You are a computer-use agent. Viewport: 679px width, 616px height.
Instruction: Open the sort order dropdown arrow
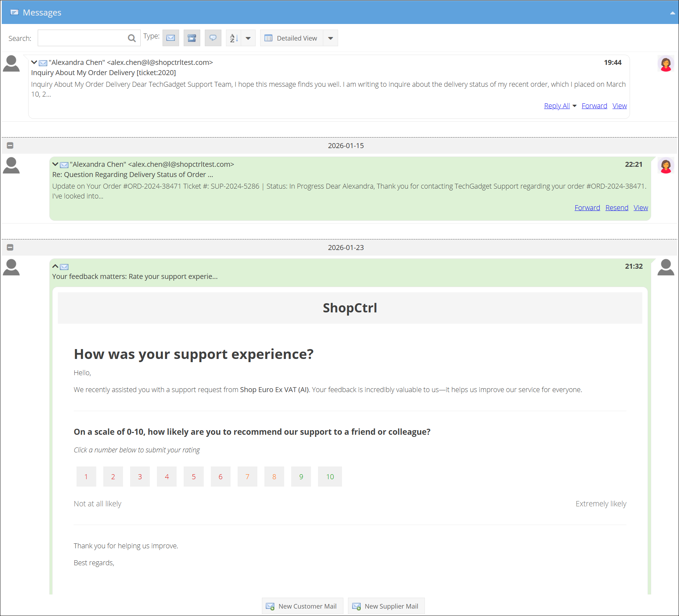click(248, 38)
